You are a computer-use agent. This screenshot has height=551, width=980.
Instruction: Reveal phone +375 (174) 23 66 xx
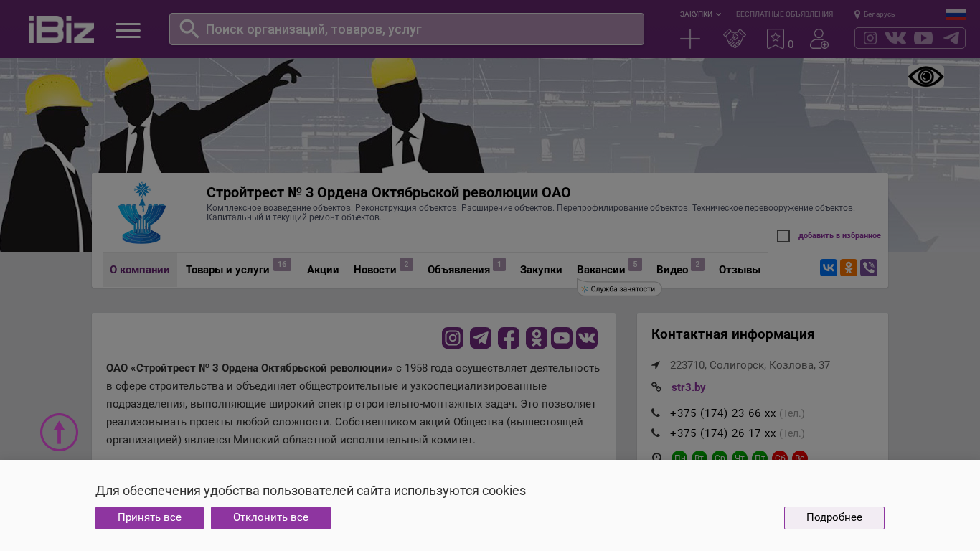(723, 413)
